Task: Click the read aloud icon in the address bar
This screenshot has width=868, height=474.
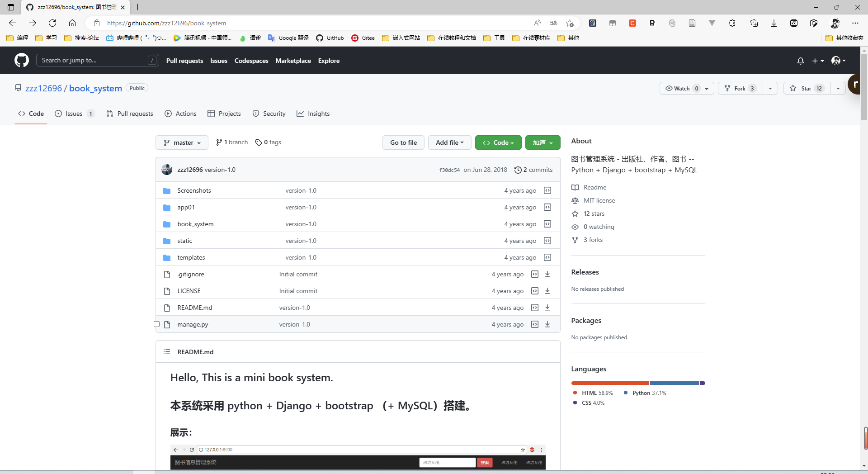Action: click(x=537, y=23)
